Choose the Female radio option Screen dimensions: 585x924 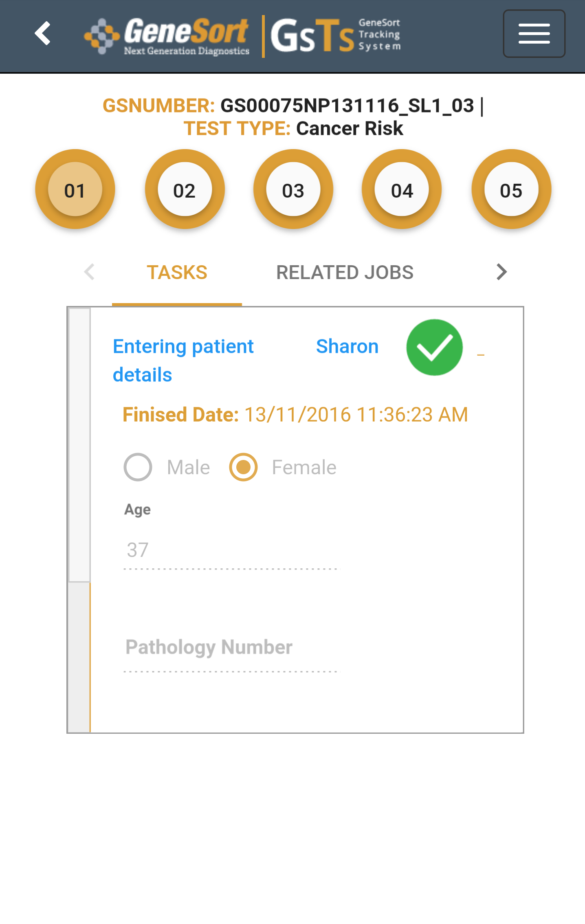coord(243,467)
